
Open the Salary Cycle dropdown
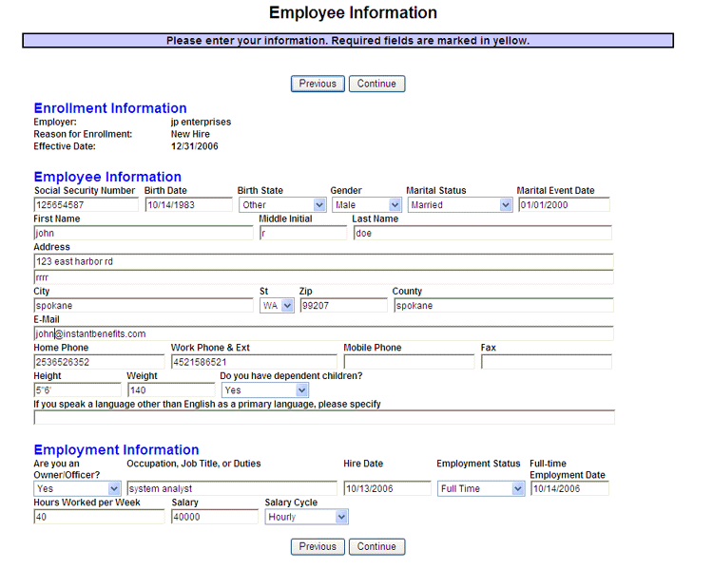tap(306, 517)
